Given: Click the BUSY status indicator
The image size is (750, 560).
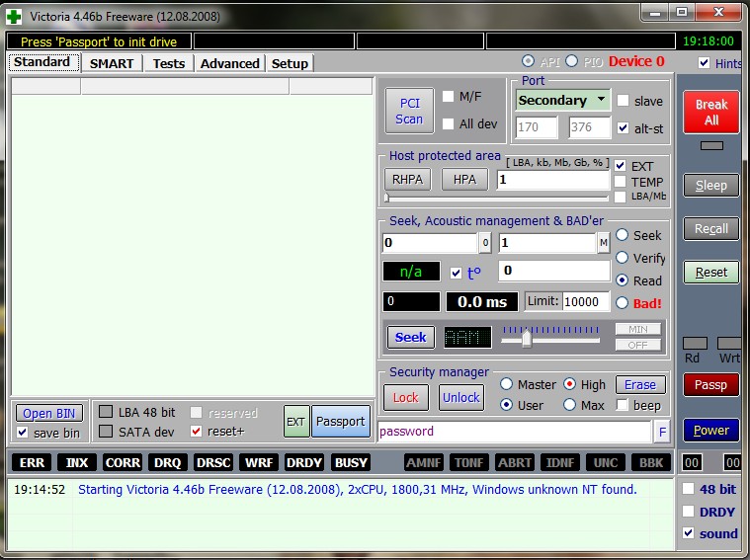Looking at the screenshot, I should click(351, 462).
